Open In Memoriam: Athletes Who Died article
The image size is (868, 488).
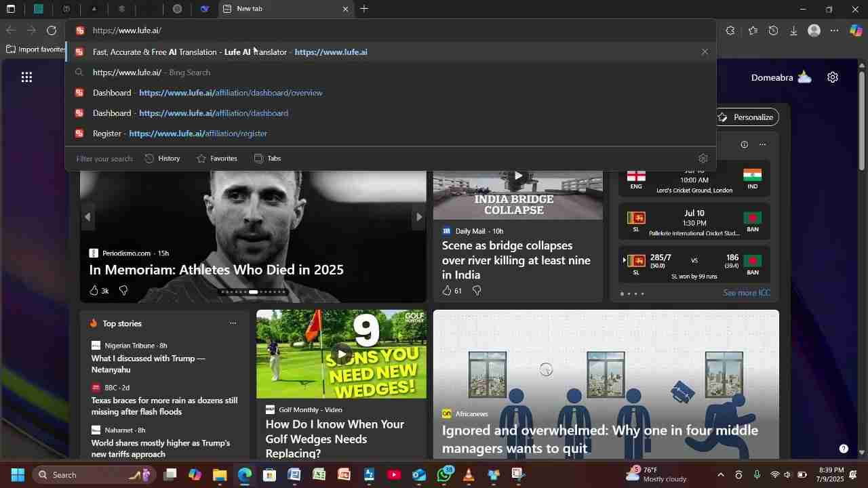pos(216,270)
